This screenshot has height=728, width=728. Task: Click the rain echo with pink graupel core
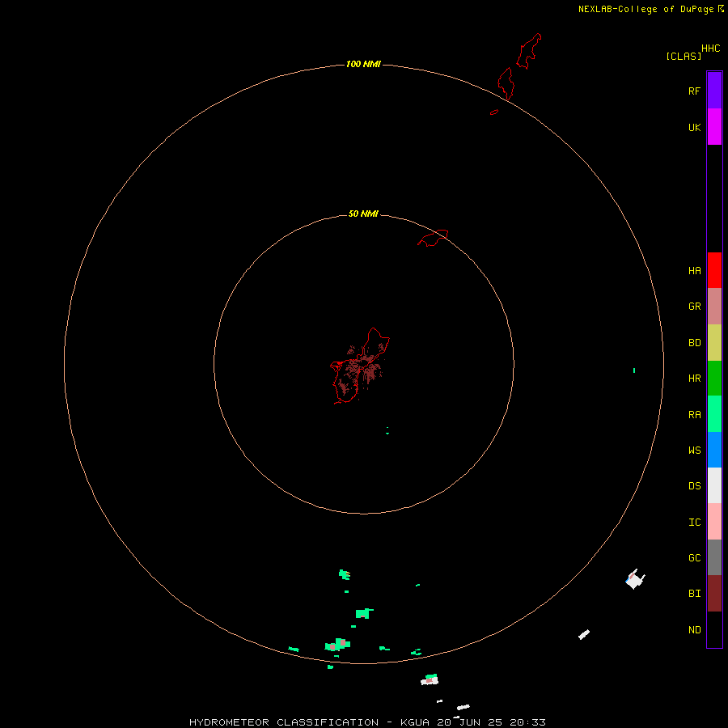pyautogui.click(x=337, y=645)
